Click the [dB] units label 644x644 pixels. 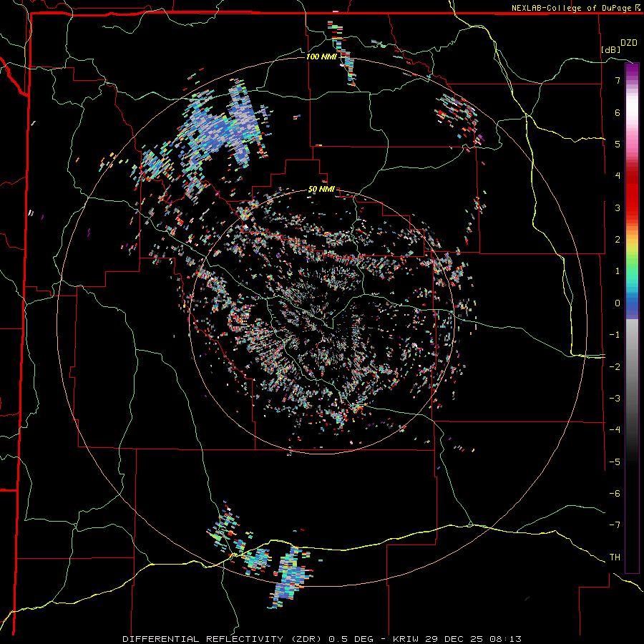pos(611,49)
